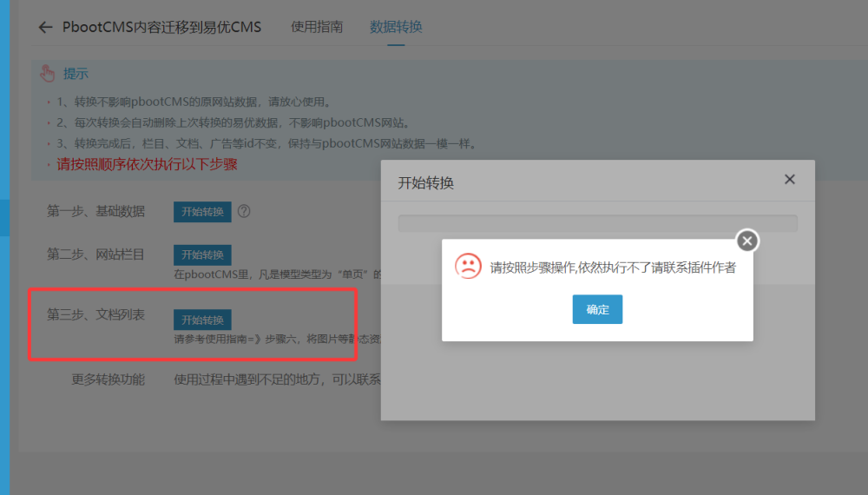Screen dimensions: 868x495
Task: Start conversion for 第三步 文档列表
Action: 202,320
